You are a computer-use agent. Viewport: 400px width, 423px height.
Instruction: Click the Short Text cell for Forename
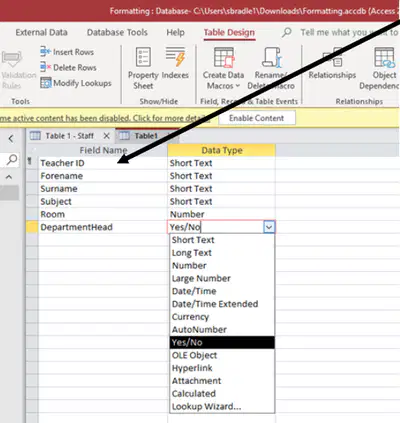pyautogui.click(x=222, y=176)
